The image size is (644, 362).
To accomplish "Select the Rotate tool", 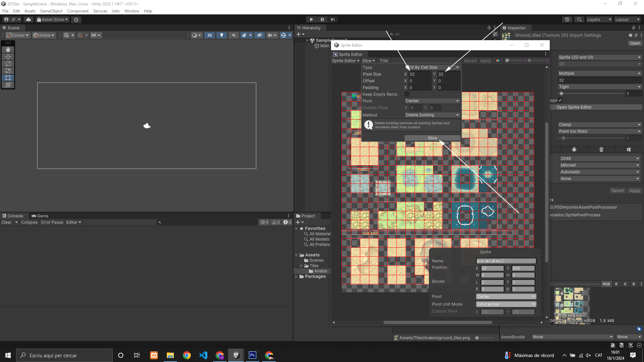I will tap(8, 64).
